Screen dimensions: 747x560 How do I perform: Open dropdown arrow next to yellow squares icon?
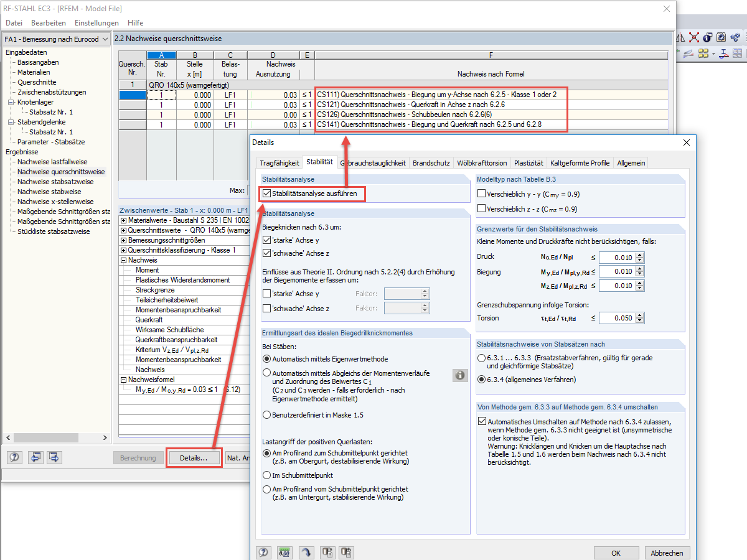pos(713,54)
